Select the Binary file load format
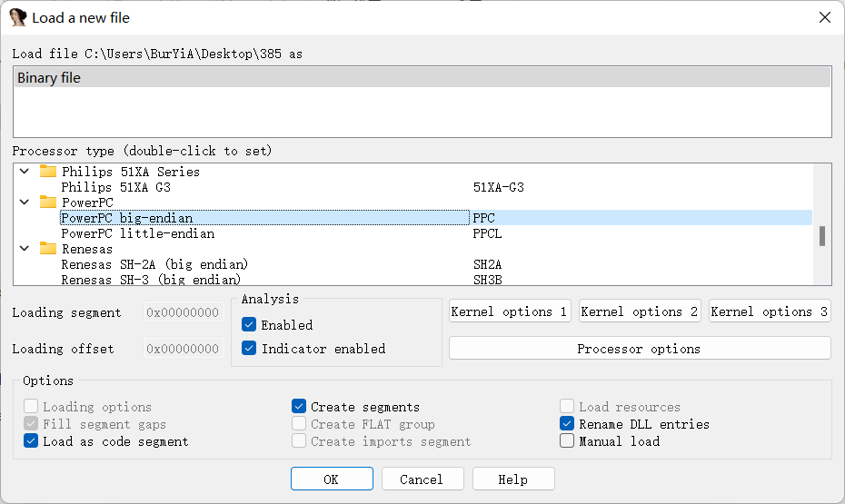 tap(422, 78)
